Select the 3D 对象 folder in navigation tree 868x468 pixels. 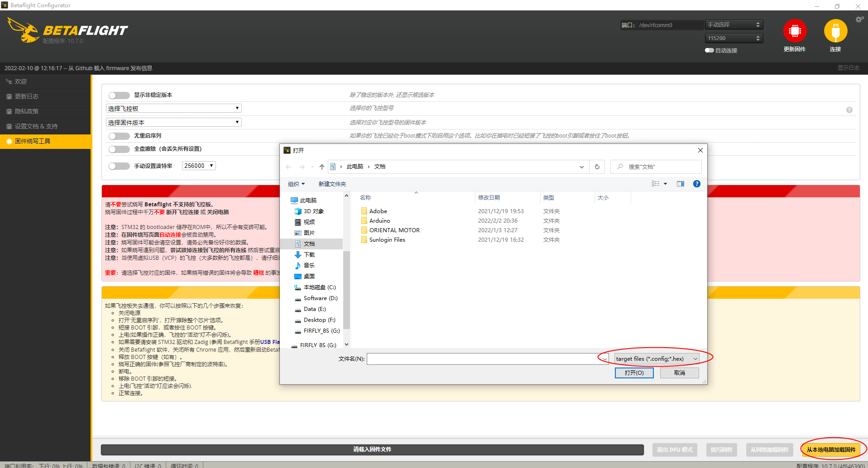coord(313,211)
